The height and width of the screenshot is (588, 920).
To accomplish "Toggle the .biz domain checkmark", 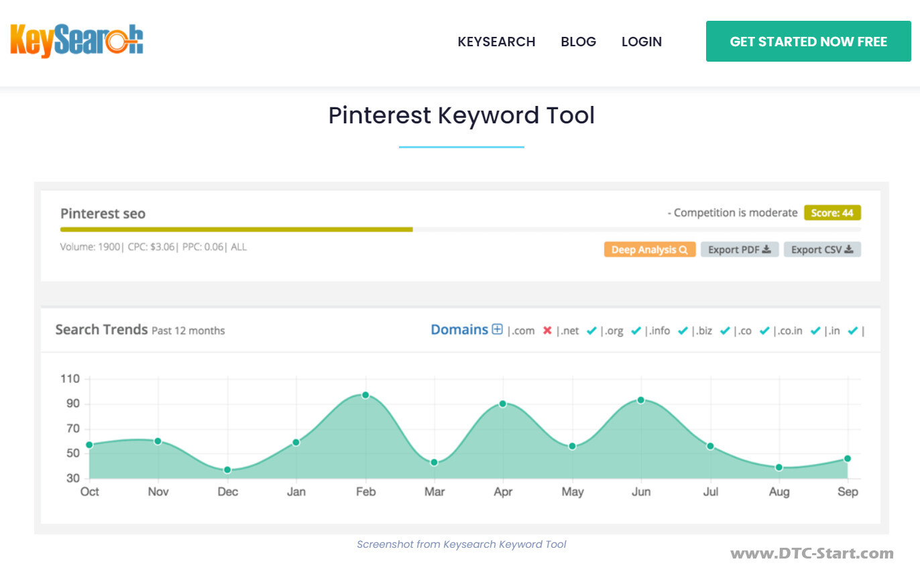I will point(725,331).
